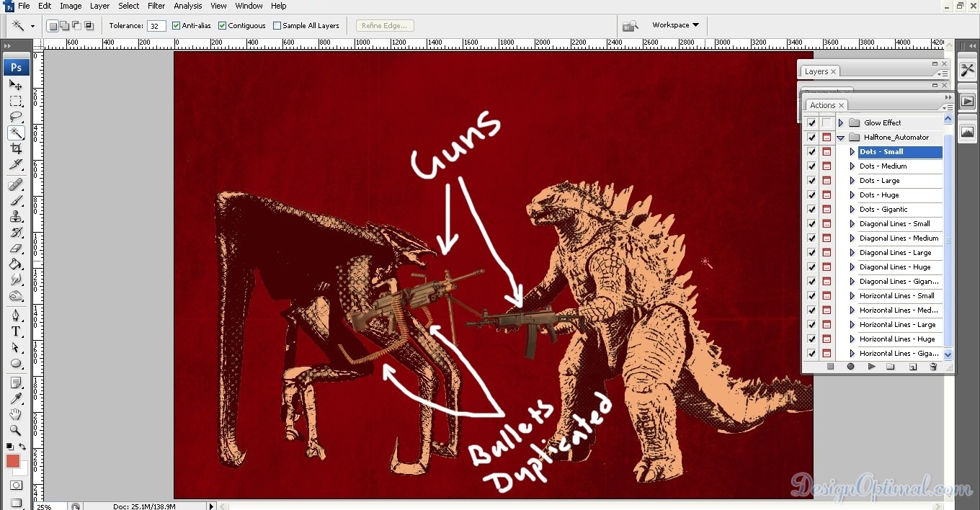Image resolution: width=980 pixels, height=510 pixels.
Task: Select the Slice tool
Action: point(16,165)
